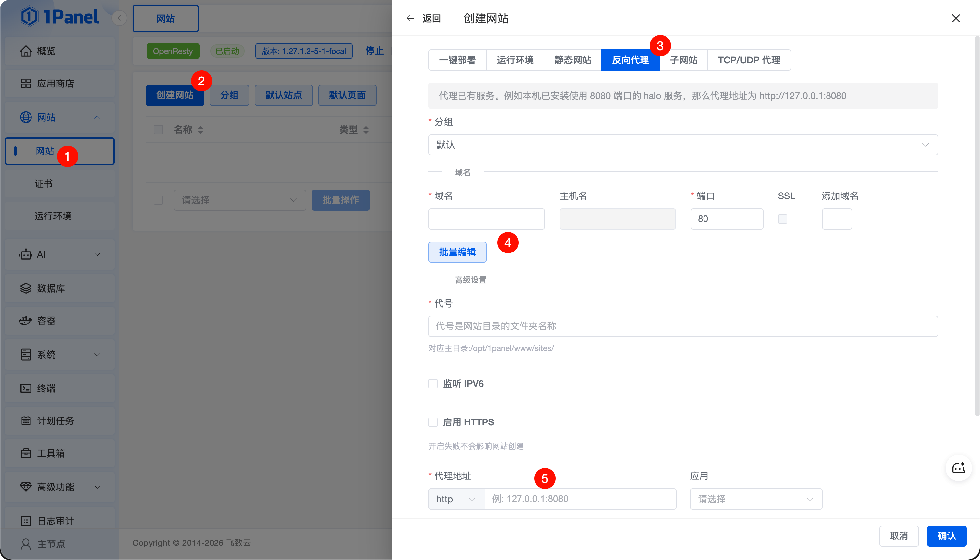Viewport: 980px width, 560px height.
Task: Click the 批量编辑 button
Action: 457,252
